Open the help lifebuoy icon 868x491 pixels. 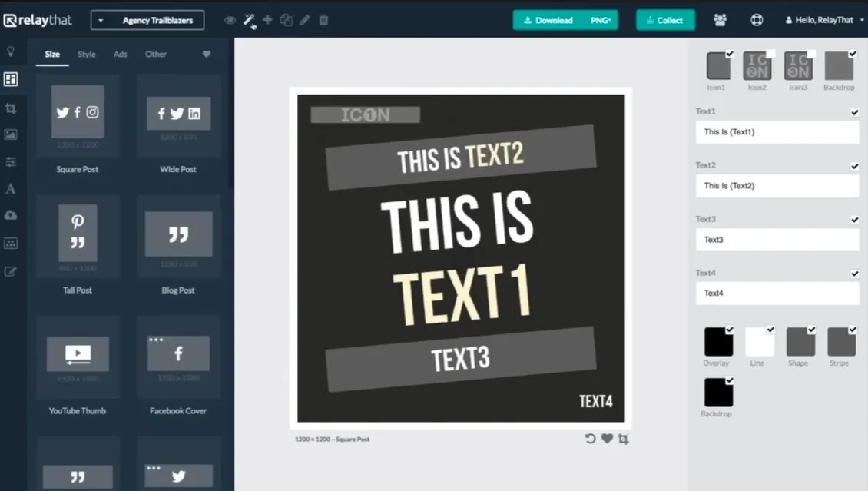(757, 21)
